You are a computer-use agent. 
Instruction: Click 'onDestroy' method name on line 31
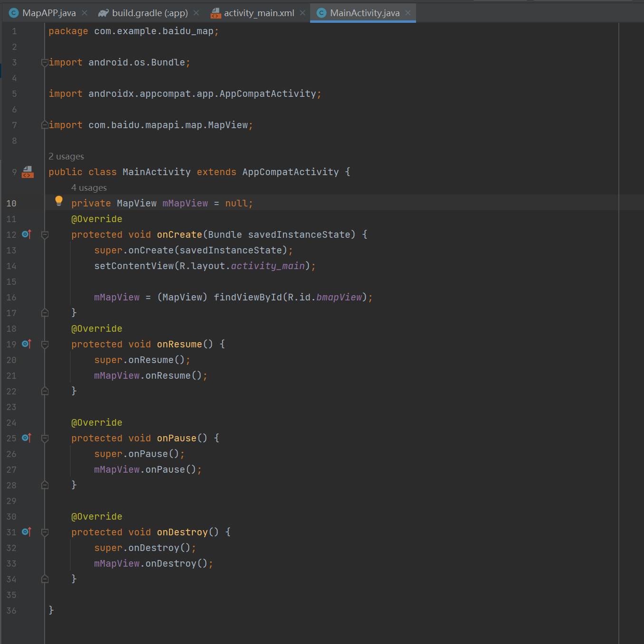pos(182,532)
